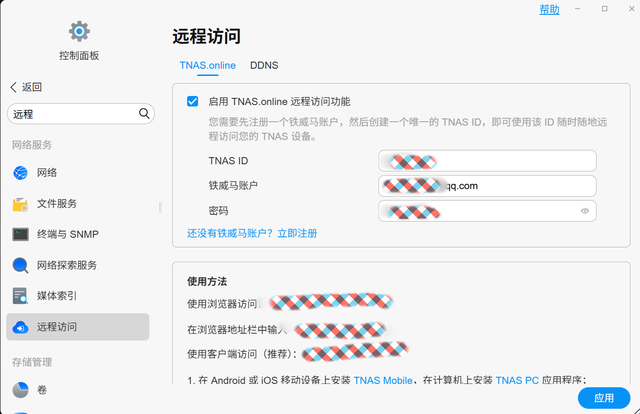
Task: Go back via 返回 label
Action: [32, 87]
